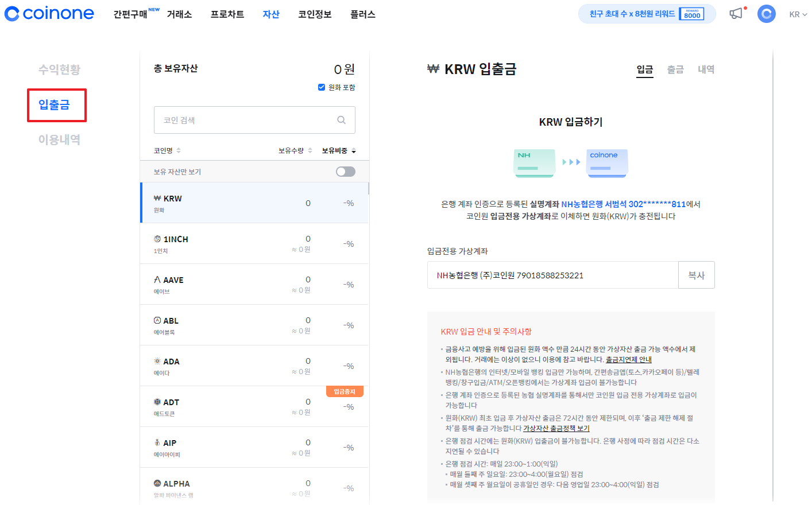812x505 pixels.
Task: Open the profile avatar icon
Action: [x=766, y=14]
